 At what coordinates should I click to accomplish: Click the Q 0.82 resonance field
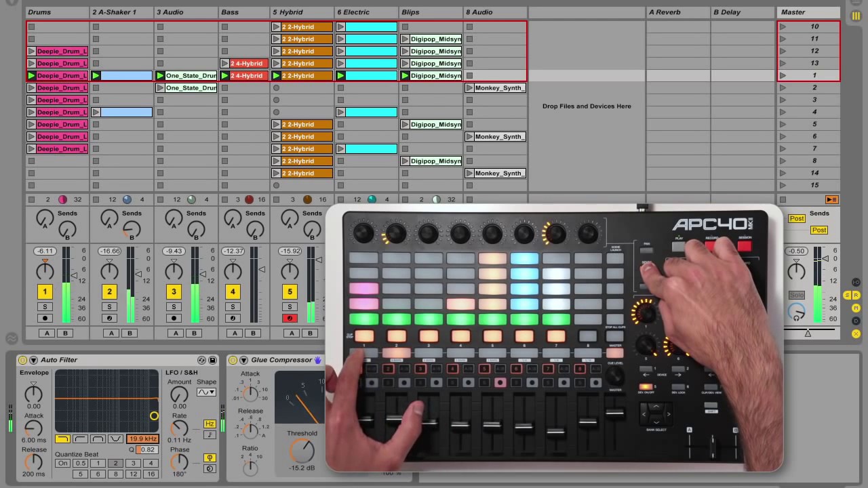point(147,449)
